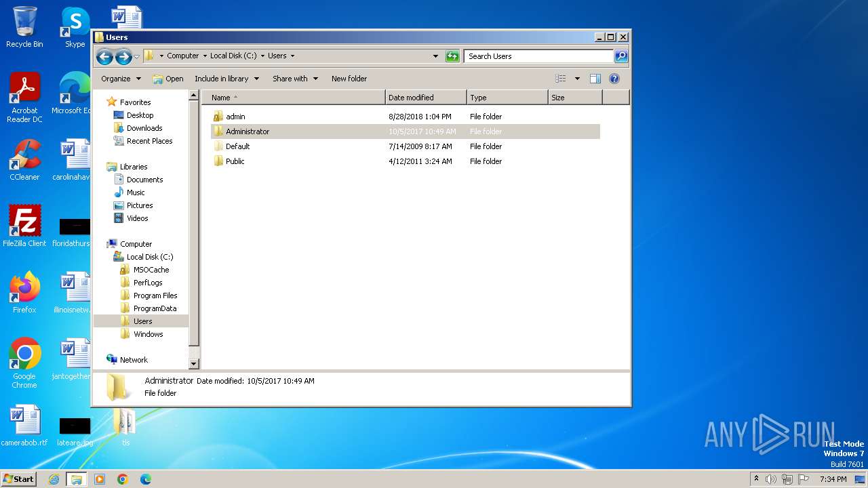
Task: Open the address bar history dropdown
Action: tap(435, 56)
